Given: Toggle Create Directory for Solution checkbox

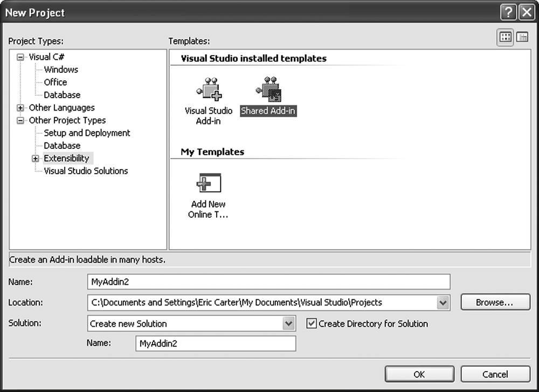Looking at the screenshot, I should (x=312, y=323).
